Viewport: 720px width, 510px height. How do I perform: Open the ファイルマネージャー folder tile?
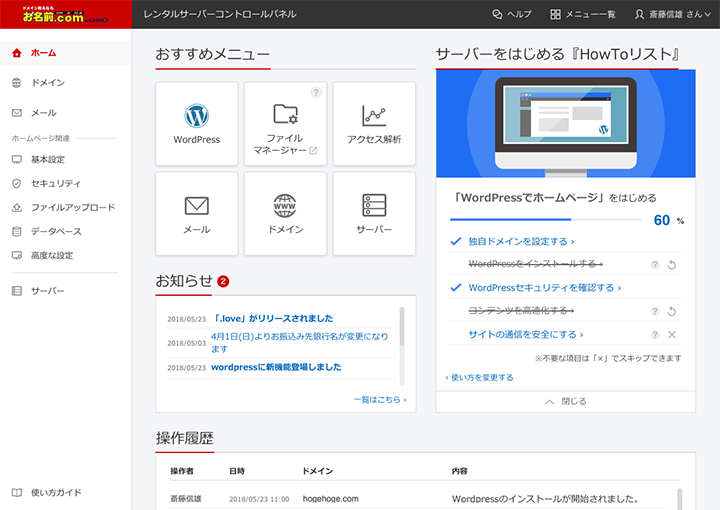pyautogui.click(x=285, y=123)
